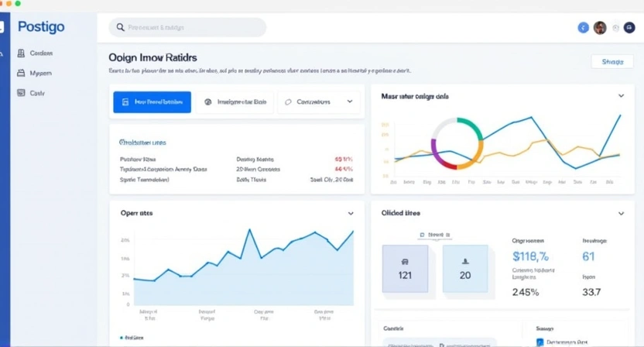Click the magnifier icon in the search bar
The width and height of the screenshot is (644, 347).
(x=120, y=27)
